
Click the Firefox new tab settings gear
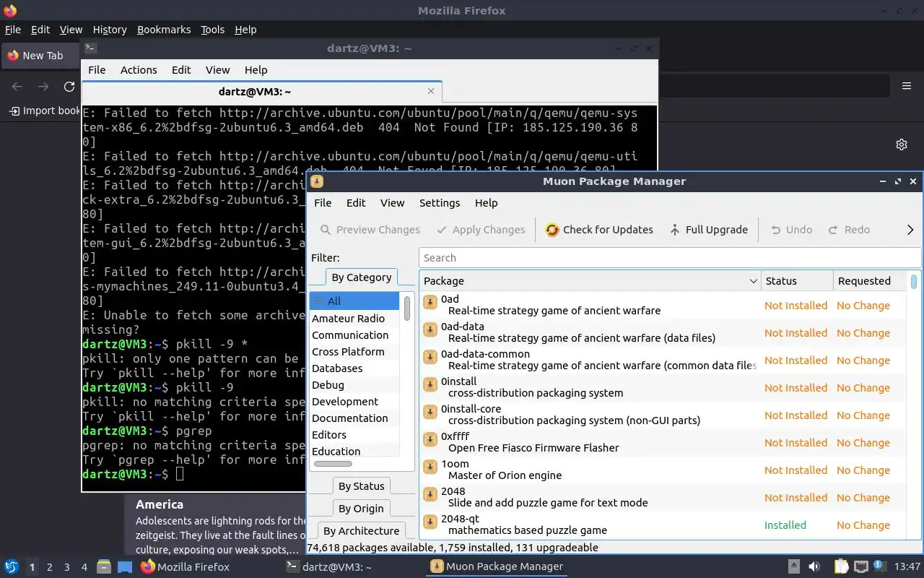point(902,144)
